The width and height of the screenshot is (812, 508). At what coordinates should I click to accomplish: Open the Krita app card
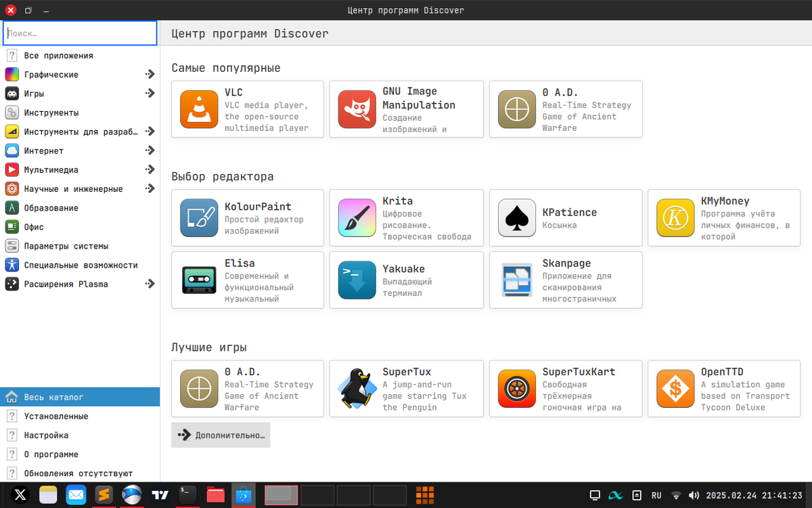click(x=406, y=217)
